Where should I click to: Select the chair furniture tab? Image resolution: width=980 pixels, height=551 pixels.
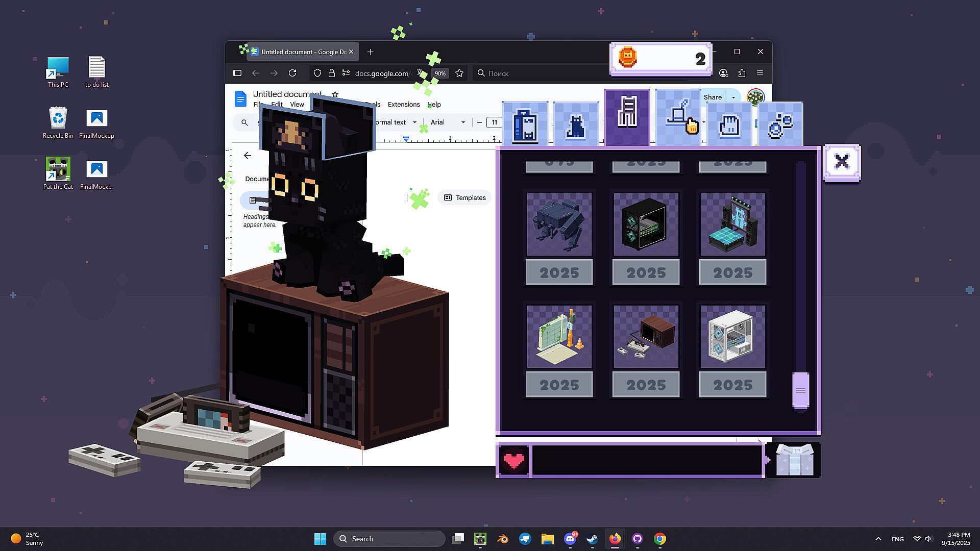tap(627, 117)
